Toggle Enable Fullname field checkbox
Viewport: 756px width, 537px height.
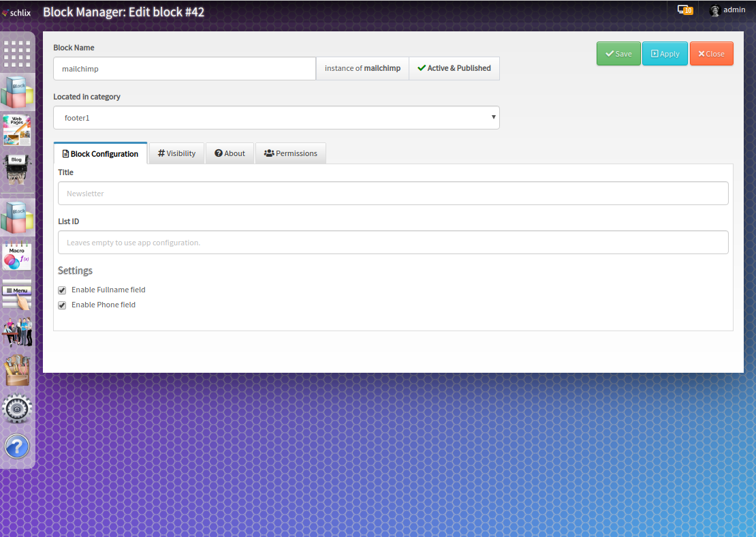[x=62, y=290]
